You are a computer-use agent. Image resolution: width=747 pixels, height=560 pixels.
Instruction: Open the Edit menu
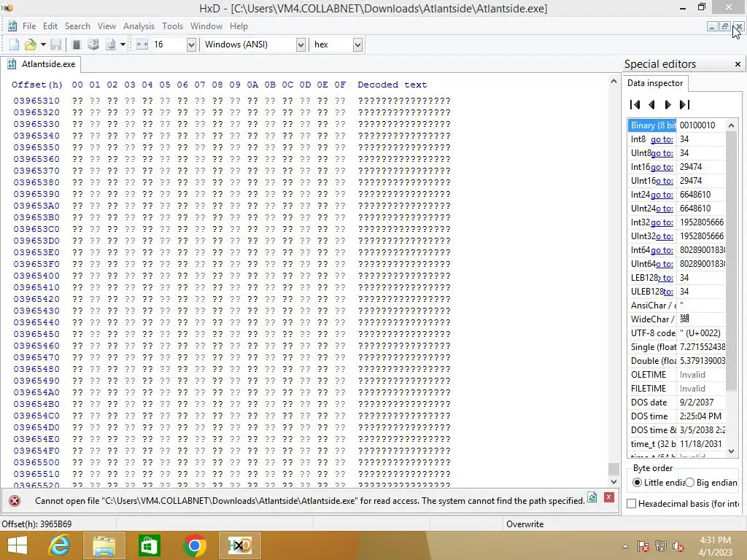click(x=50, y=26)
